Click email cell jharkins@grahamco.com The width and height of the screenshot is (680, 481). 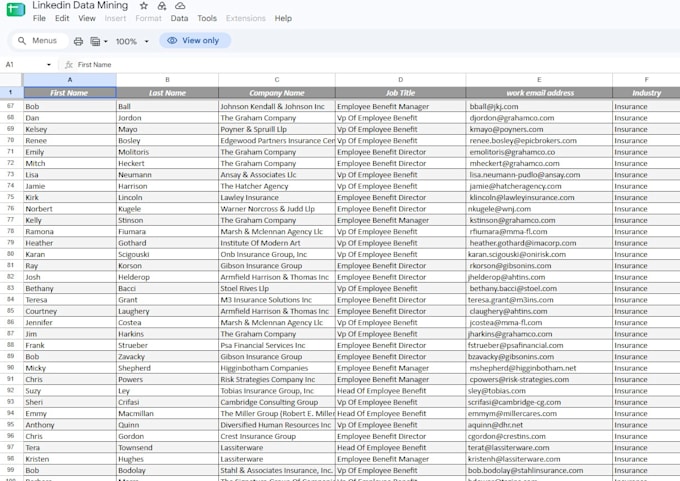tap(539, 334)
